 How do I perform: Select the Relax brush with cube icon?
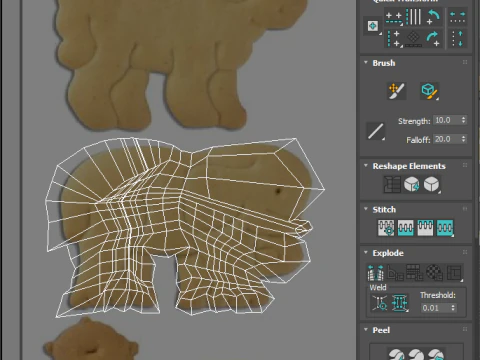[x=429, y=91]
